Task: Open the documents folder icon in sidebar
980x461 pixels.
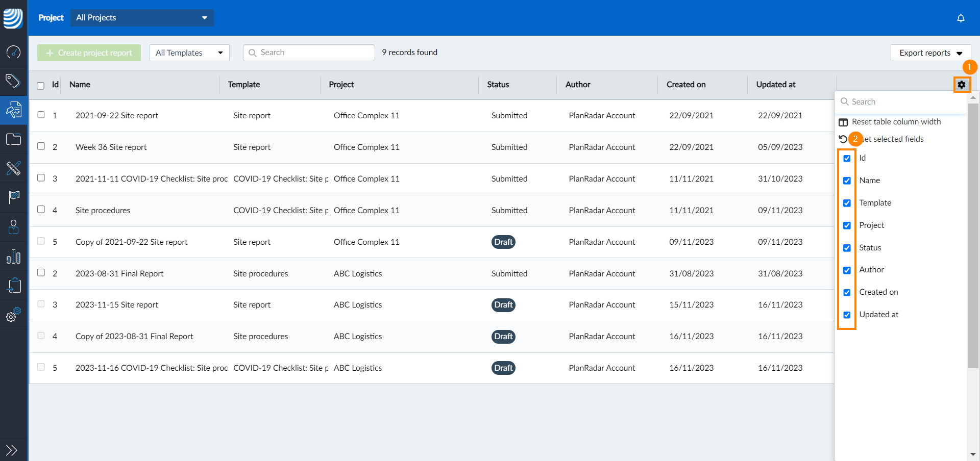Action: click(x=14, y=139)
